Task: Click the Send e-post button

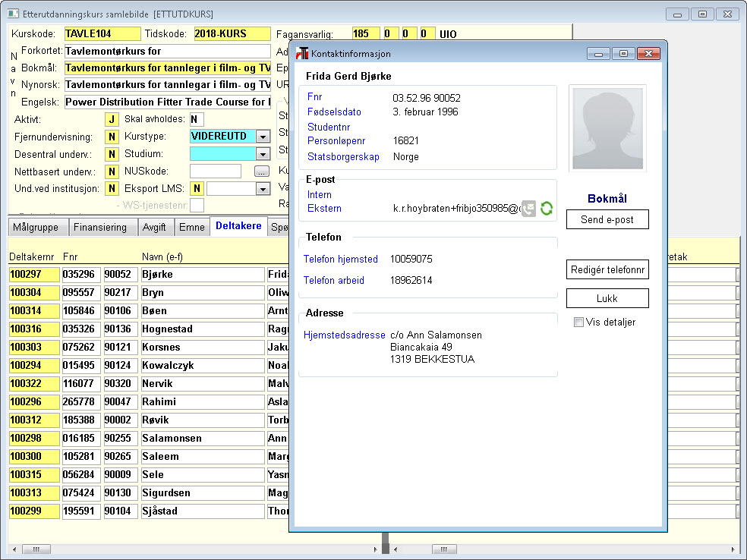Action: (x=607, y=219)
